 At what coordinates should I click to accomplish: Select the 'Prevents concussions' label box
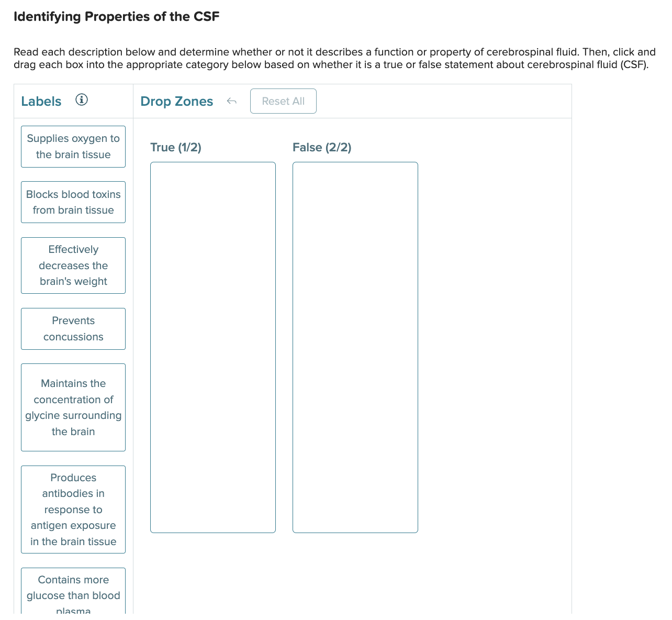click(73, 329)
